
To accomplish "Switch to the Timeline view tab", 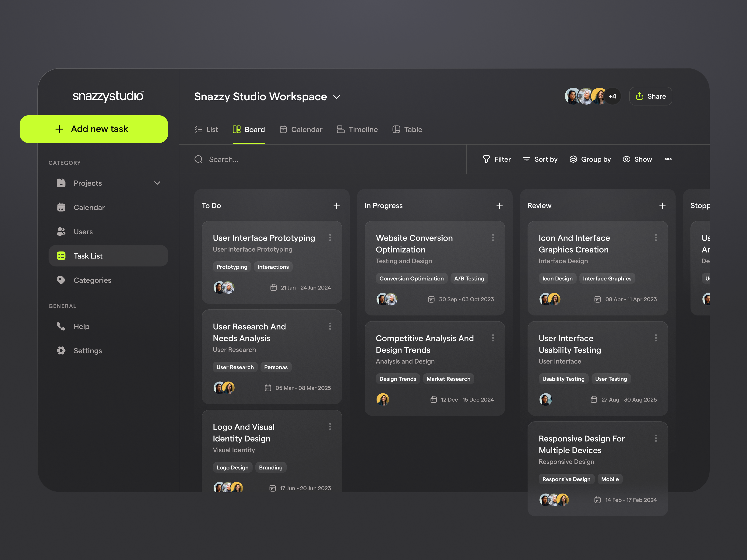I will 357,130.
